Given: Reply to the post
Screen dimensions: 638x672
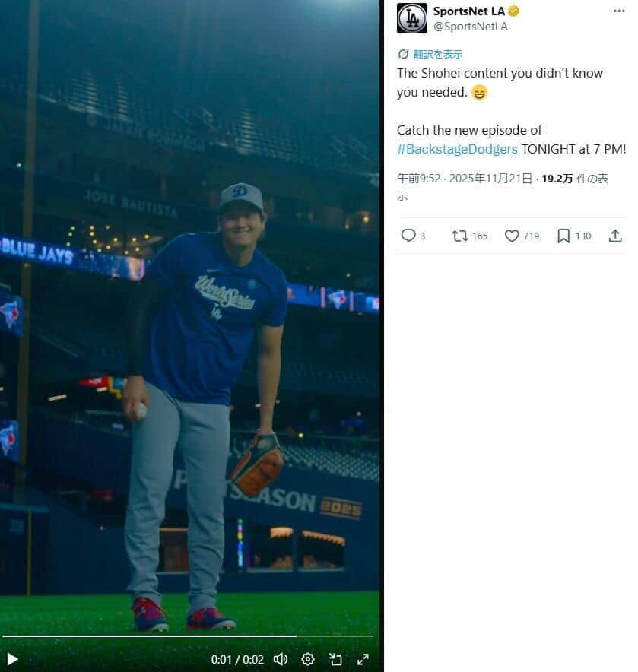Looking at the screenshot, I should point(408,236).
